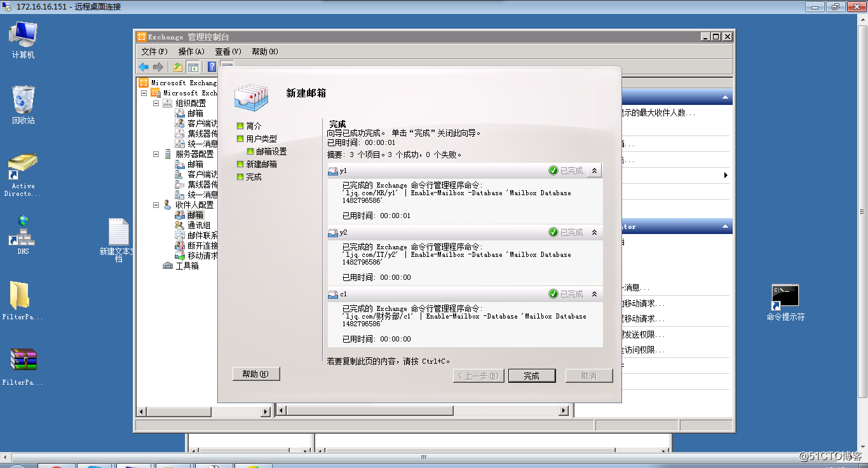Image resolution: width=868 pixels, height=468 pixels.
Task: Select 邮箱 under 收件人配置 in tree
Action: point(195,215)
